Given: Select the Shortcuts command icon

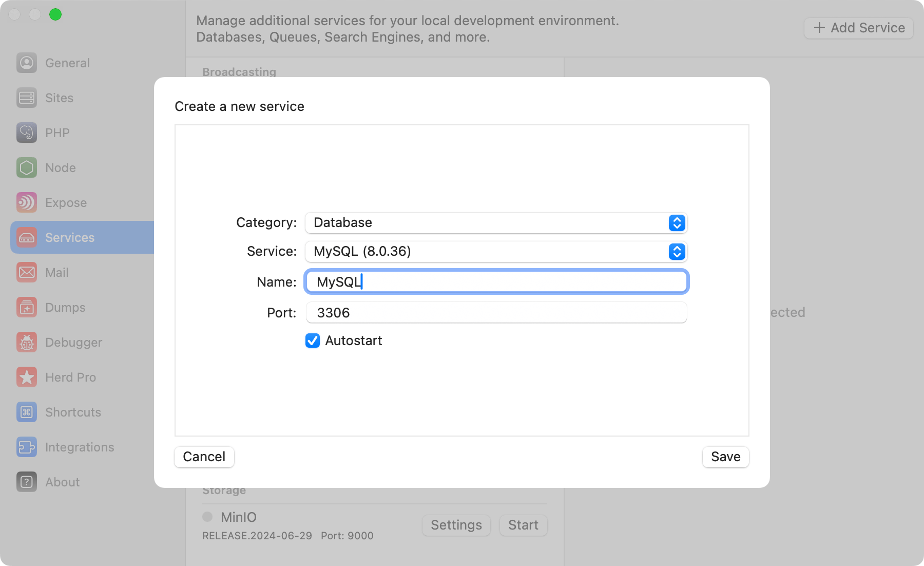Looking at the screenshot, I should click(x=26, y=412).
